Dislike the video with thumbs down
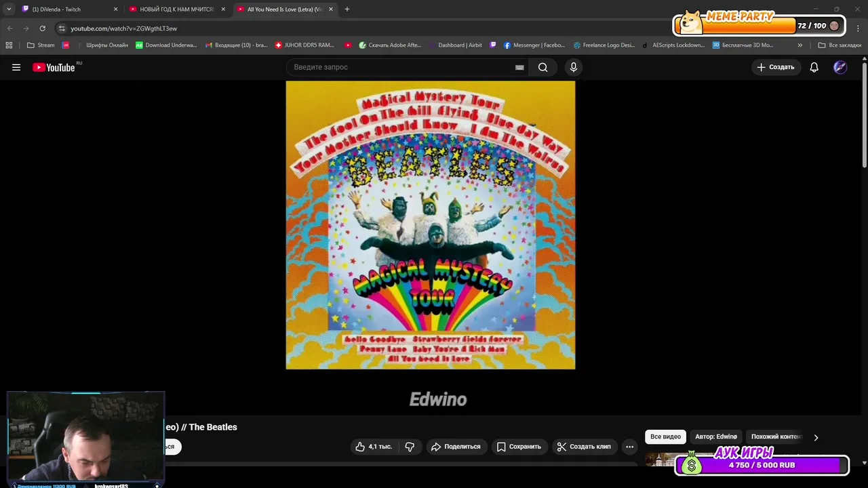The height and width of the screenshot is (488, 868). coord(410,447)
